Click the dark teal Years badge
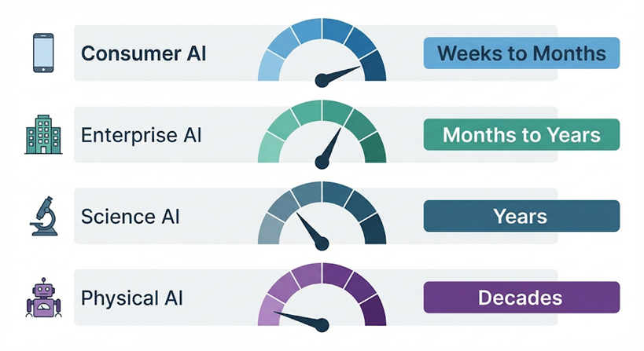 click(x=521, y=216)
